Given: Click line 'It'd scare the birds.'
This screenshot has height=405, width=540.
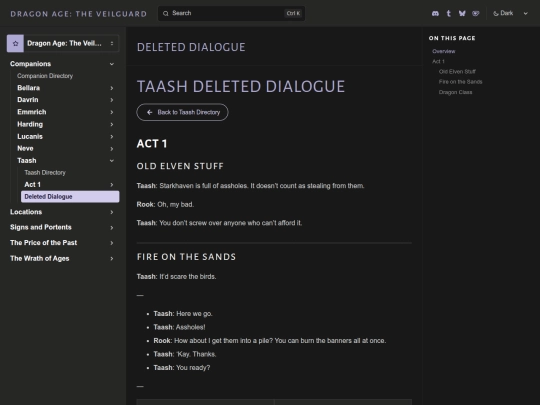Looking at the screenshot, I should coord(188,277).
